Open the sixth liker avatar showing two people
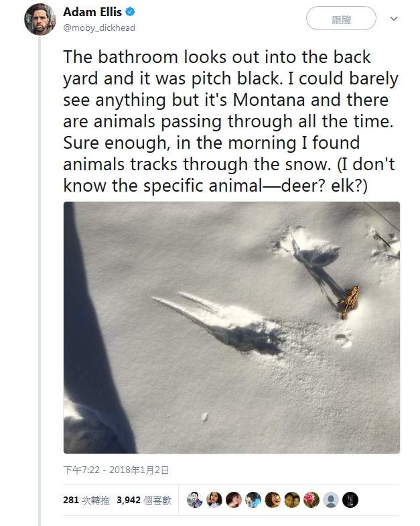Image resolution: width=420 pixels, height=526 pixels. coord(292,500)
